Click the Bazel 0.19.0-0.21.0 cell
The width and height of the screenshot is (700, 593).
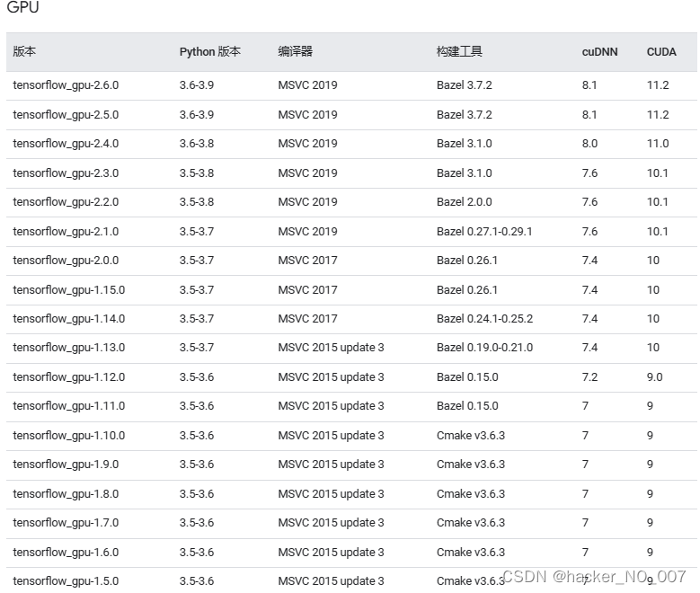tap(485, 348)
